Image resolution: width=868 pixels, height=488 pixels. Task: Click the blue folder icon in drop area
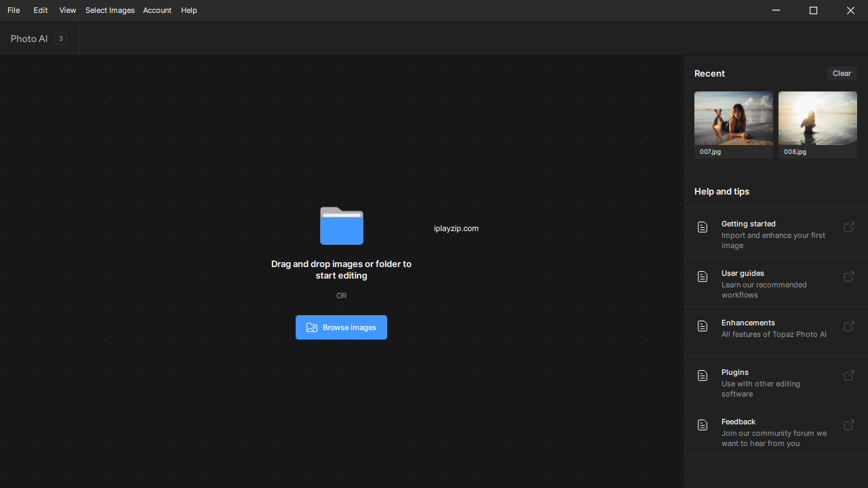click(x=341, y=226)
